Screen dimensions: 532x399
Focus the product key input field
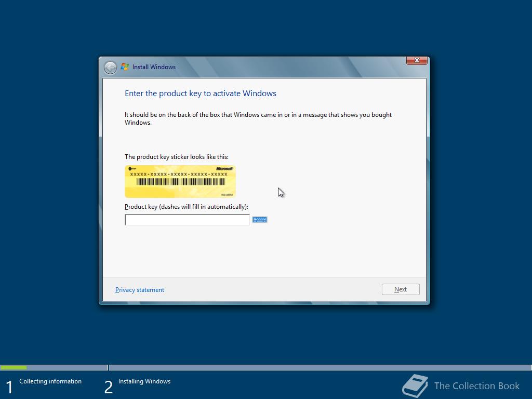coord(187,220)
